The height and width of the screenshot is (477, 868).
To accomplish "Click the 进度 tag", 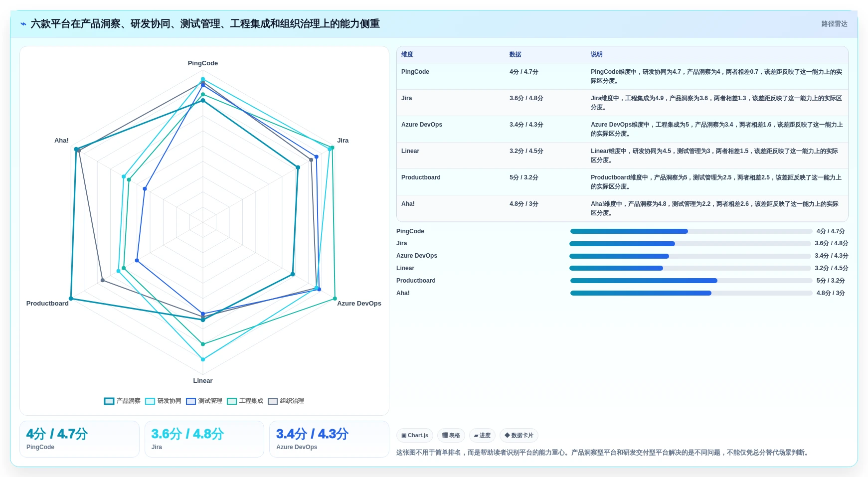I will click(x=482, y=435).
